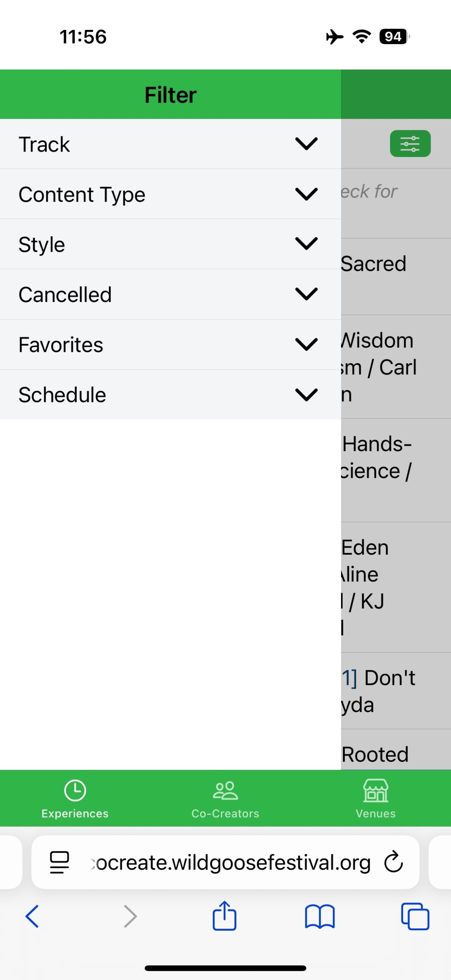The height and width of the screenshot is (980, 451).
Task: Reload the page in address bar
Action: click(x=394, y=862)
